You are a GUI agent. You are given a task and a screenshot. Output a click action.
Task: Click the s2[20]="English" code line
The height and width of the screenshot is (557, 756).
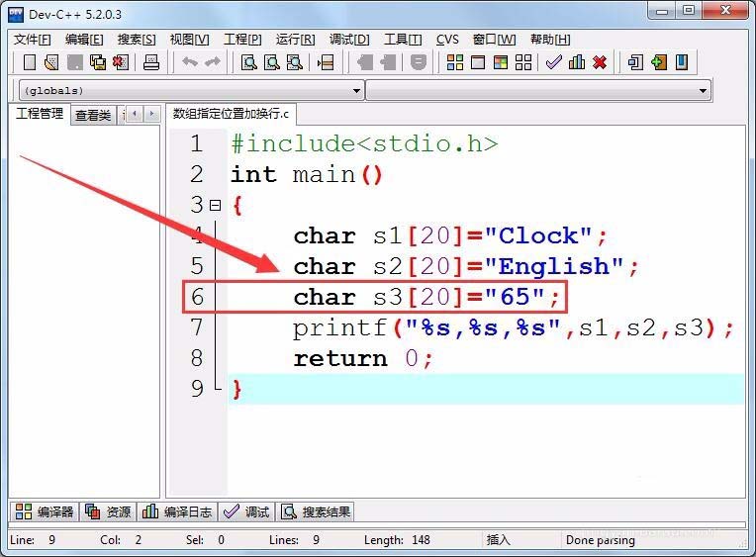pyautogui.click(x=466, y=267)
